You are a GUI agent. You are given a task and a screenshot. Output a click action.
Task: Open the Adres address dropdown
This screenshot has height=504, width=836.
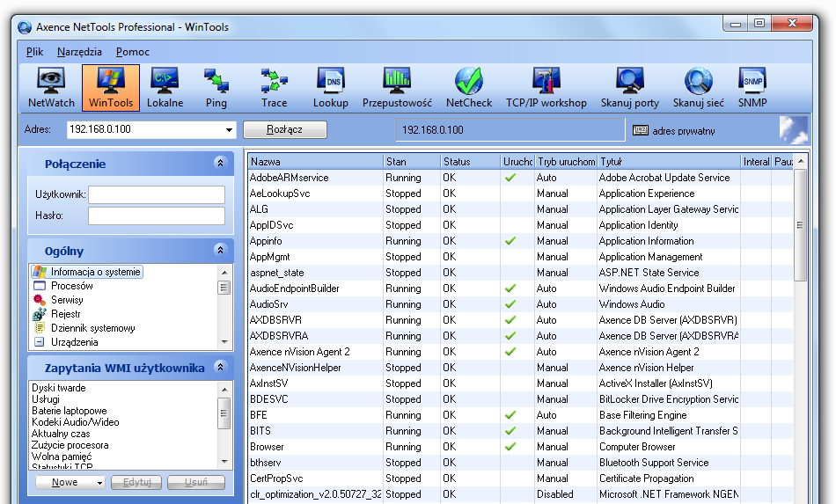coord(229,129)
